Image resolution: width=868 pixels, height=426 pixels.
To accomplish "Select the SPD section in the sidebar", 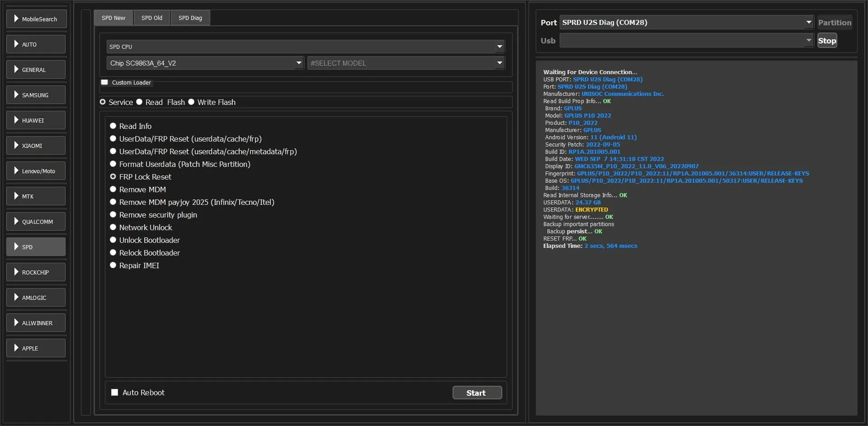I will pos(37,247).
